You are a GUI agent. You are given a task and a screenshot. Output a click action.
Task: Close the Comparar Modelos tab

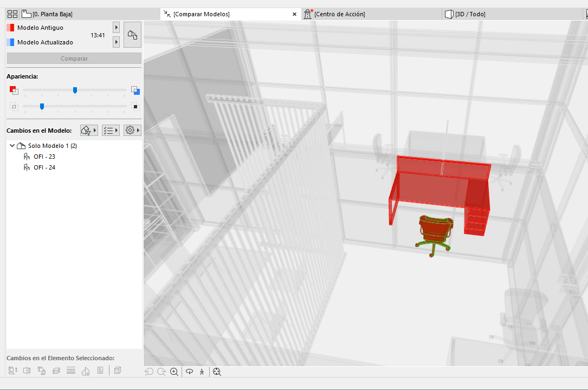pyautogui.click(x=294, y=14)
